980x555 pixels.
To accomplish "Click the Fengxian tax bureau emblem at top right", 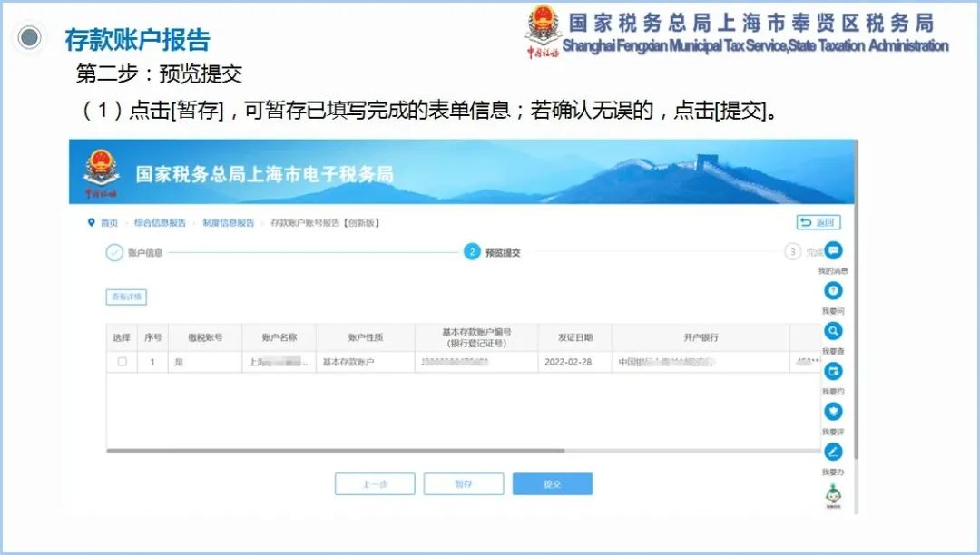I will click(x=543, y=31).
